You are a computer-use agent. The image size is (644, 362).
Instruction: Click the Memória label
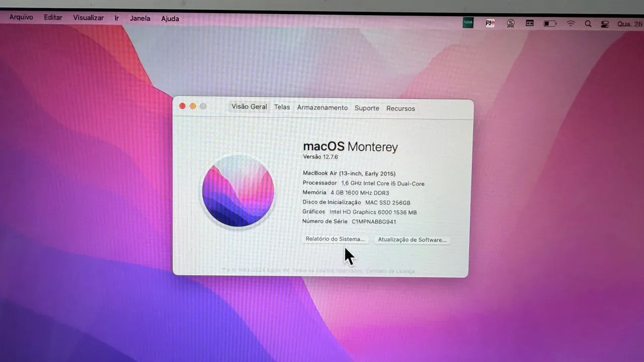point(314,193)
